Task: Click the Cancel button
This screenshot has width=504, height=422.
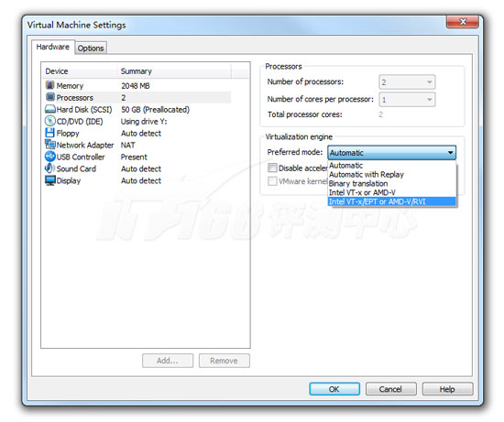Action: click(391, 389)
